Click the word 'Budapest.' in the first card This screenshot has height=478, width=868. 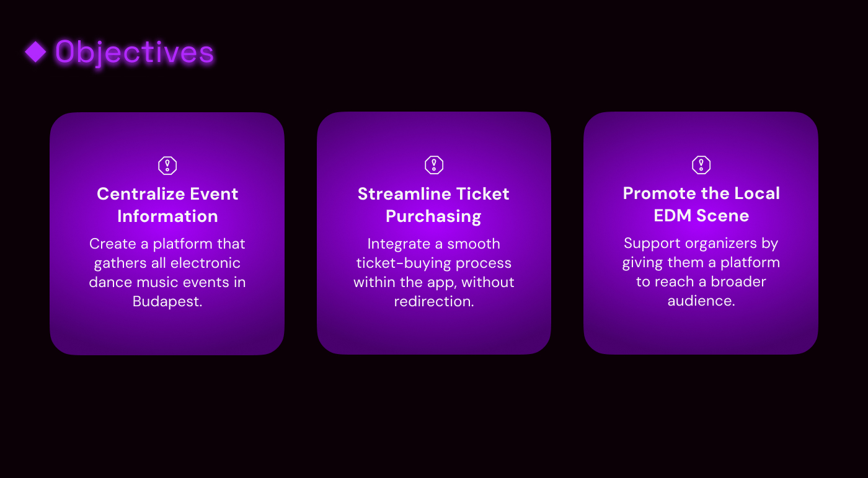point(167,302)
